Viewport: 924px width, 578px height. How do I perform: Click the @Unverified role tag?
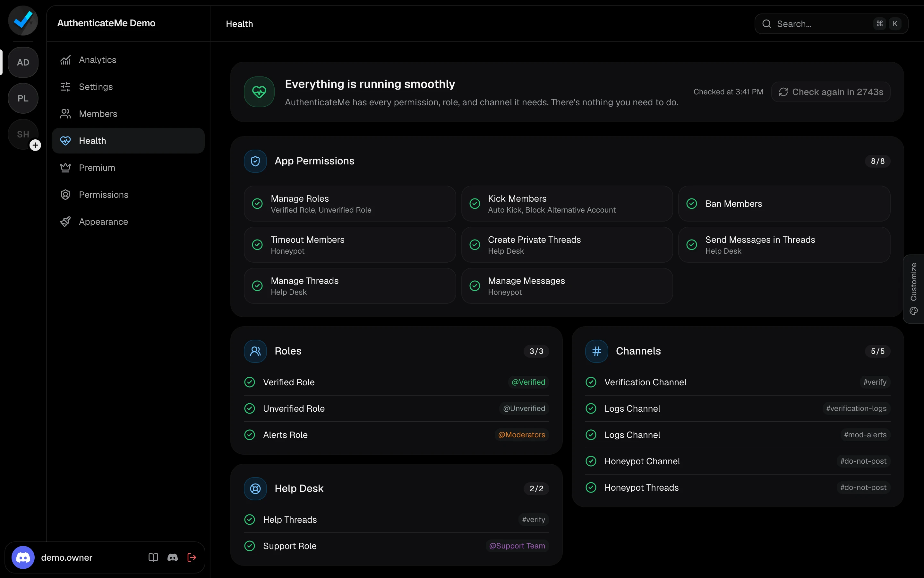[x=524, y=408]
